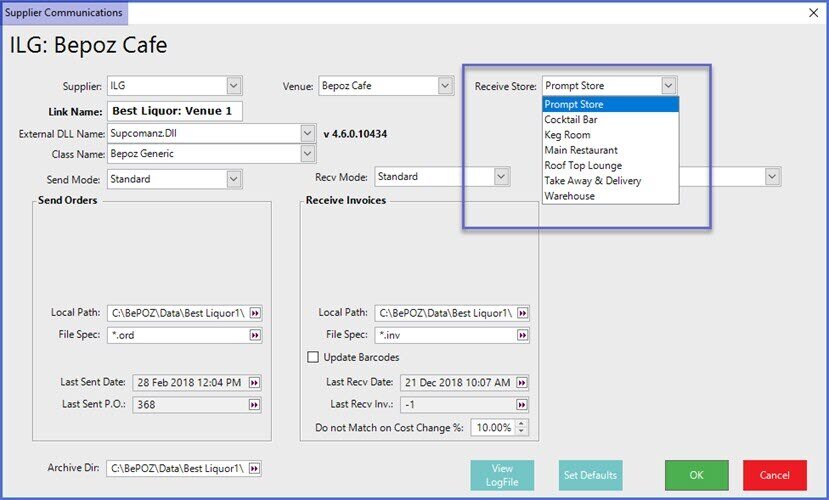
Task: Expand the Class Name Bepoz Generic dropdown
Action: [x=308, y=154]
